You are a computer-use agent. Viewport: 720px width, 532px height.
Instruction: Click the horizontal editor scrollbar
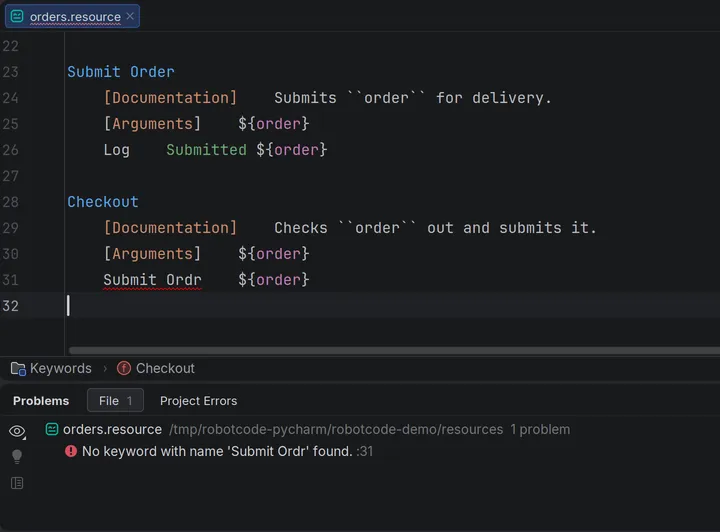(x=394, y=351)
